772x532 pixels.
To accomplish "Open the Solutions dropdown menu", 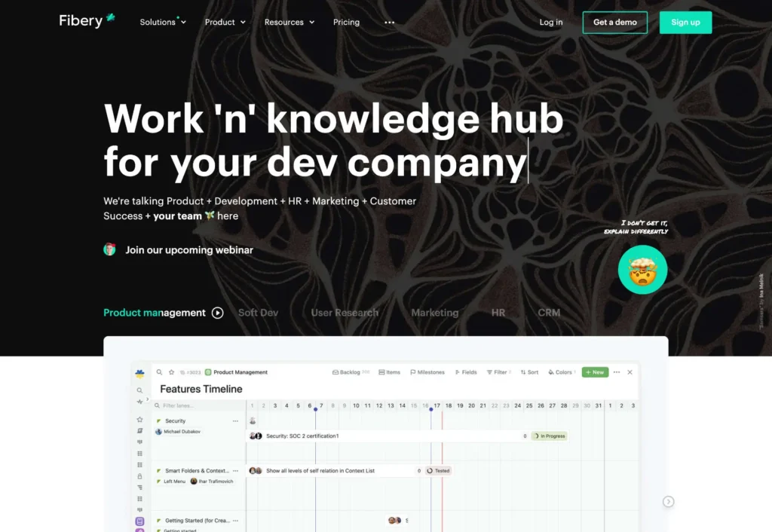I will (163, 22).
